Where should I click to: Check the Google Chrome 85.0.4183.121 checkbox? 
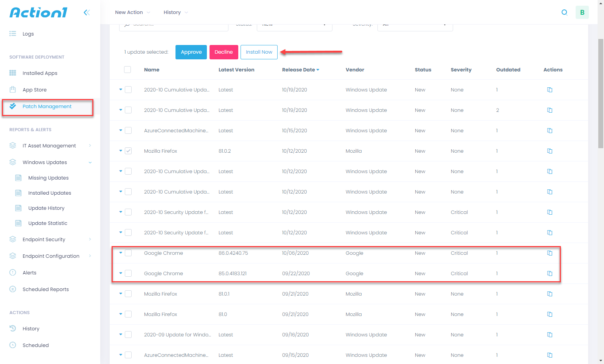128,273
